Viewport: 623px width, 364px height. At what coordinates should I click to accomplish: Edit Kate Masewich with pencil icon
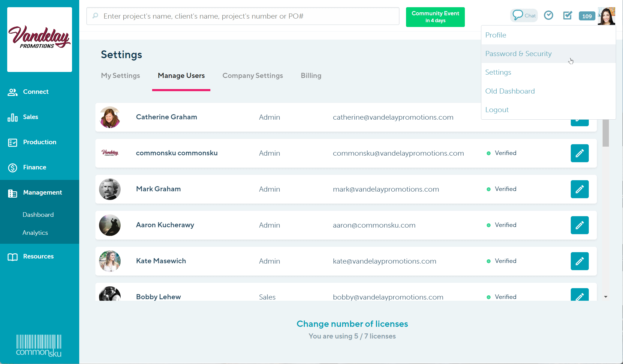pyautogui.click(x=579, y=261)
